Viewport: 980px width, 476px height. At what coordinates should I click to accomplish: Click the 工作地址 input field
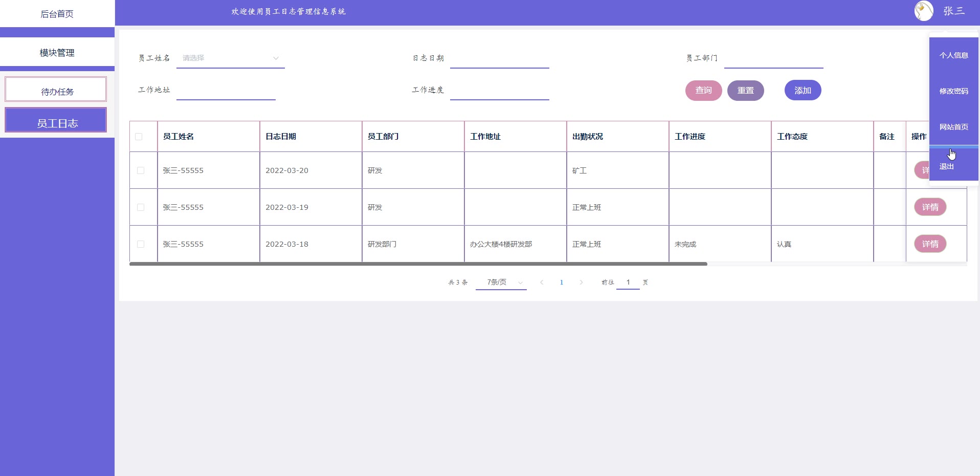226,90
